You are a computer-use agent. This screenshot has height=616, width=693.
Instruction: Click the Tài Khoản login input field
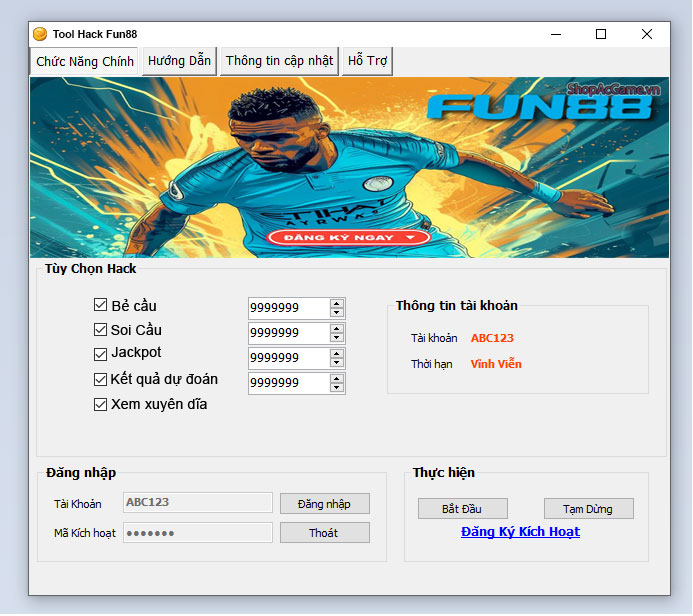[198, 502]
